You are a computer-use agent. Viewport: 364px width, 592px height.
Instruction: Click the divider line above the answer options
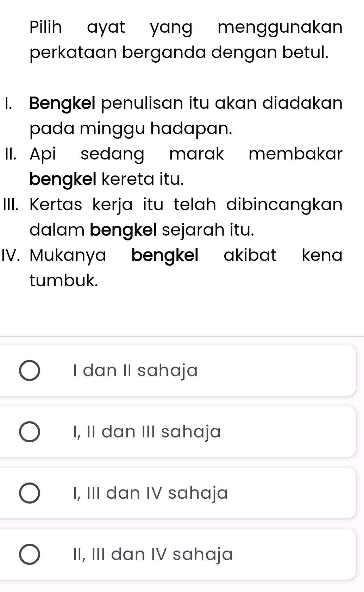pos(182,336)
